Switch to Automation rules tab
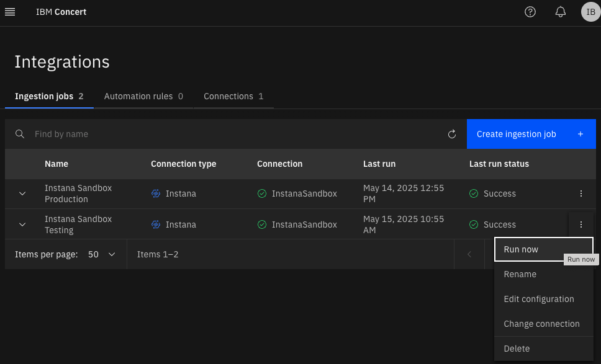Screen dimensions: 601x364 pyautogui.click(x=143, y=97)
